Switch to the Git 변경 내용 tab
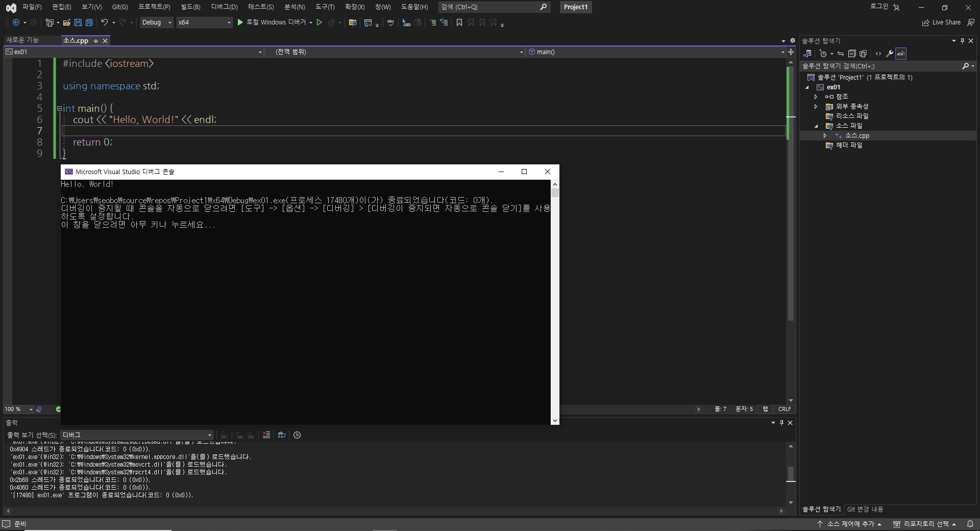This screenshot has height=531, width=980. pos(865,510)
